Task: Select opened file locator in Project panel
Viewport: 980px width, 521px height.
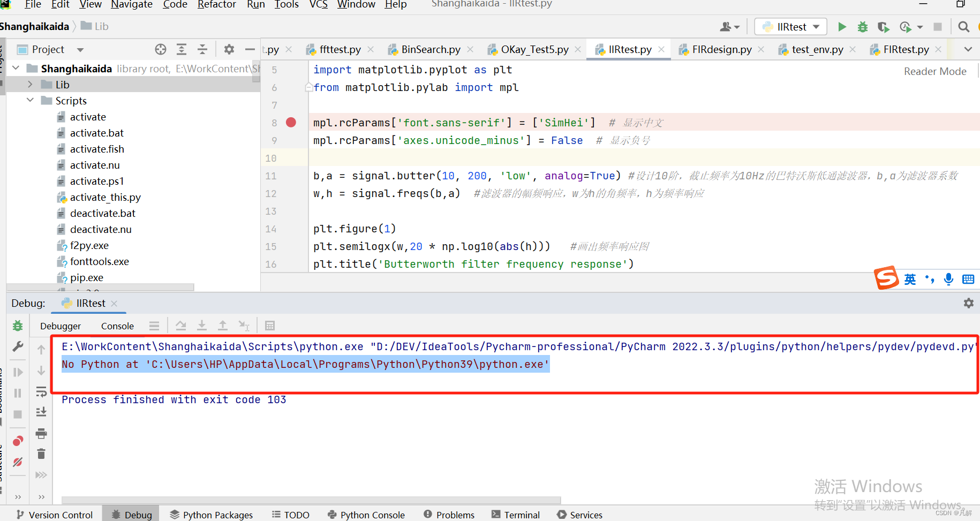Action: coord(161,49)
